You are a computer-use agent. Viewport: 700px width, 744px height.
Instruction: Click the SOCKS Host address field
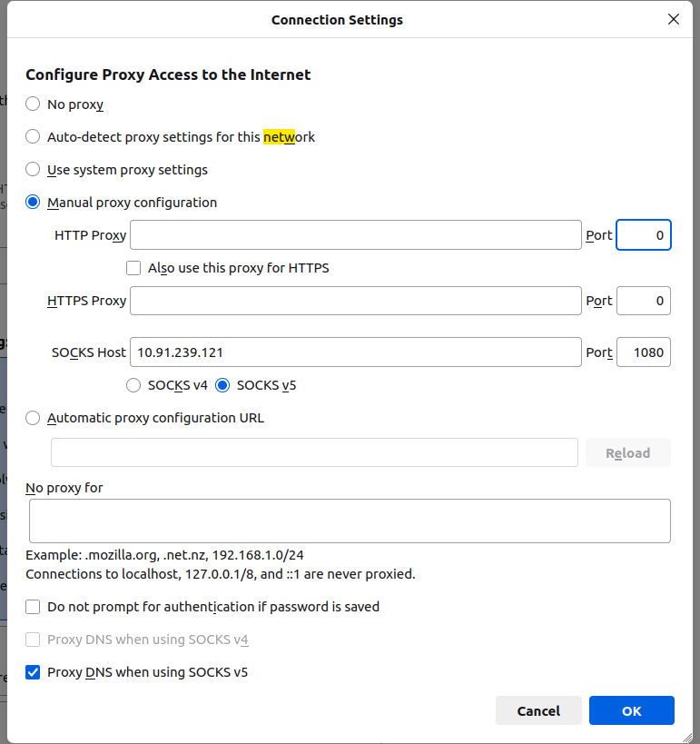(355, 352)
